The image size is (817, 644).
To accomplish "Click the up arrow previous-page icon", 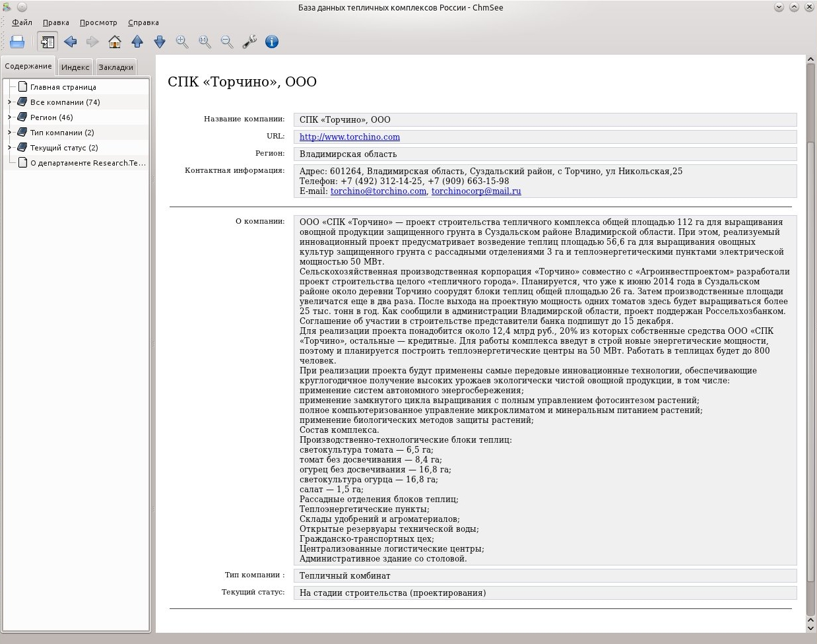I will tap(137, 42).
